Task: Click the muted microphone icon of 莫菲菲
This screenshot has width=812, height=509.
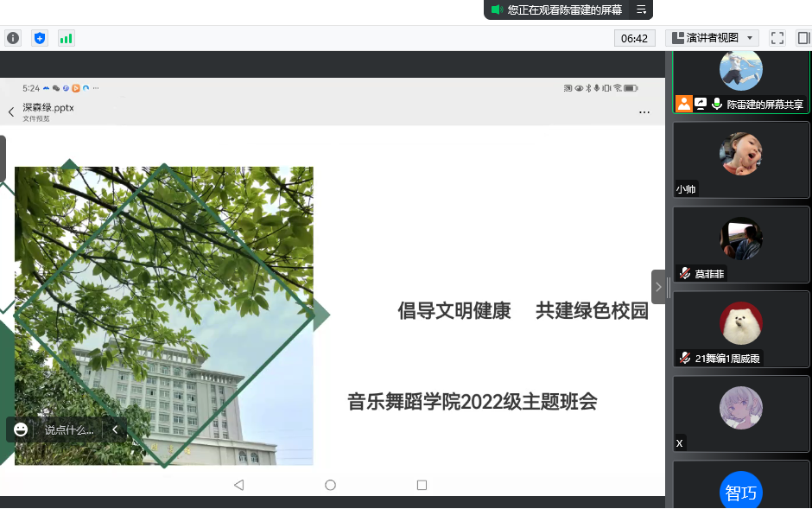Action: (x=685, y=273)
